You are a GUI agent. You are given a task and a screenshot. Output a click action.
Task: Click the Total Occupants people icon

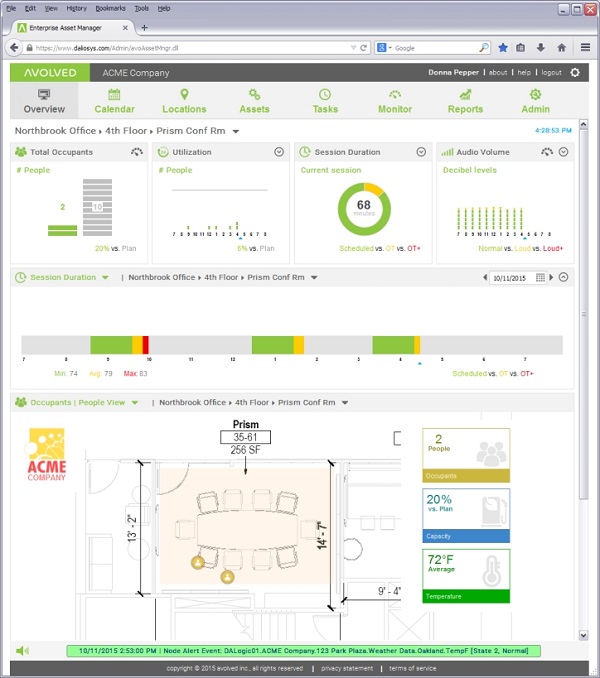point(20,152)
